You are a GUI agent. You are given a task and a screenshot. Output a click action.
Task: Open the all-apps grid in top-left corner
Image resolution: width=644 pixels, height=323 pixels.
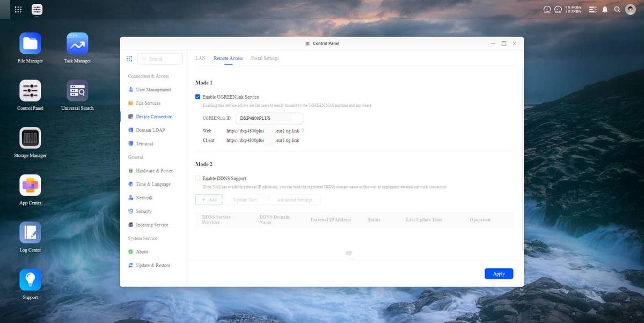click(x=18, y=10)
